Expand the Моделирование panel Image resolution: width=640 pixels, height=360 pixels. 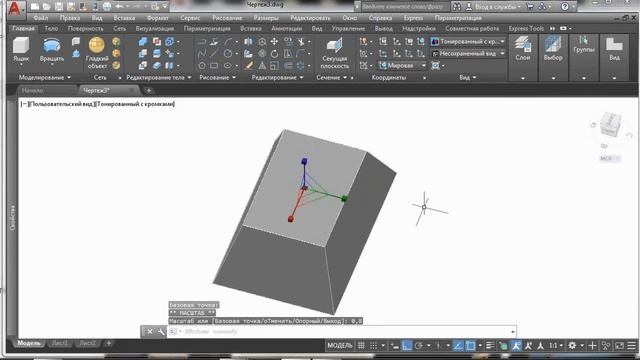45,78
